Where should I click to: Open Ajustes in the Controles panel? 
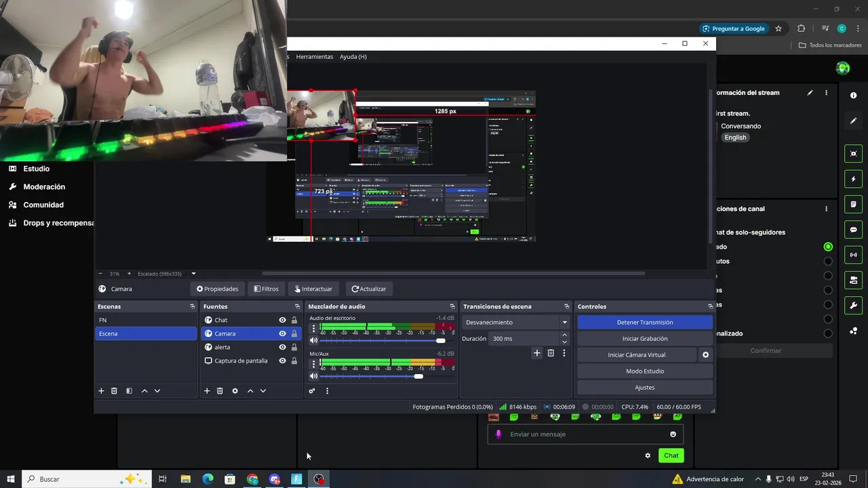(645, 388)
